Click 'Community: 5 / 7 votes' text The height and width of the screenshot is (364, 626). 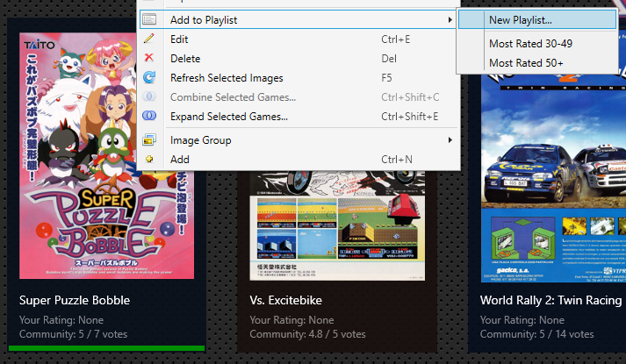73,334
